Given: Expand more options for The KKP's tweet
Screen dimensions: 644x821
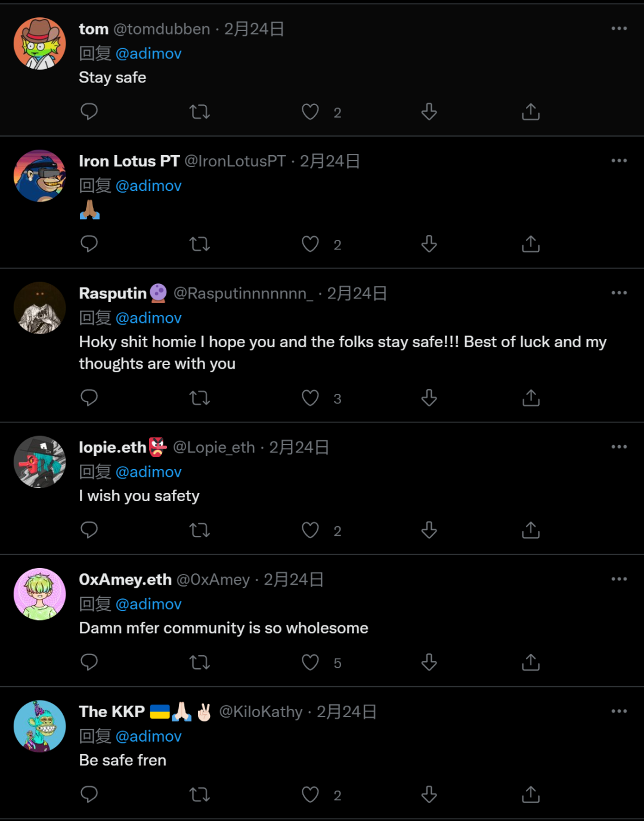Looking at the screenshot, I should pyautogui.click(x=619, y=711).
